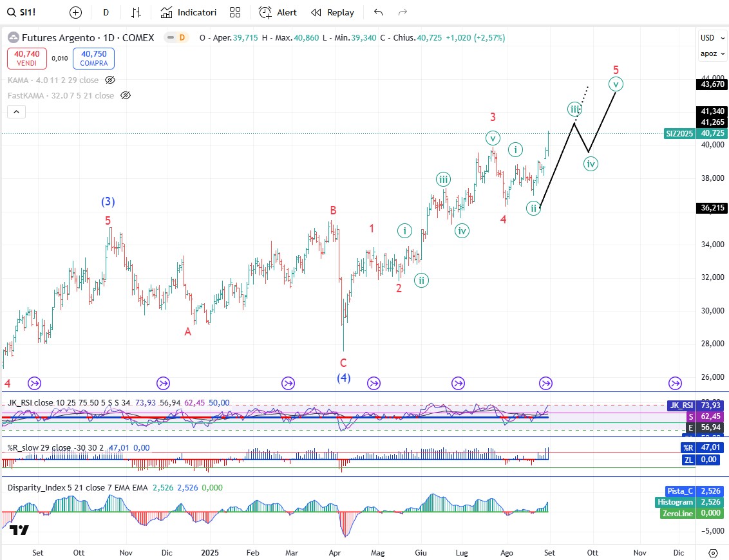Viewport: 729px width, 560px height.
Task: Click the 40,750 COMPRA buy button
Action: coord(93,59)
